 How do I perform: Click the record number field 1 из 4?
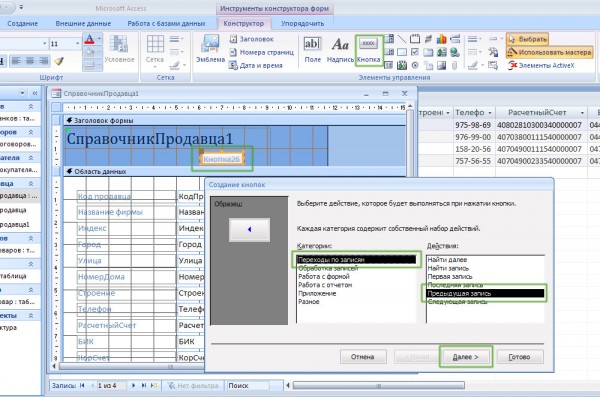pos(111,386)
